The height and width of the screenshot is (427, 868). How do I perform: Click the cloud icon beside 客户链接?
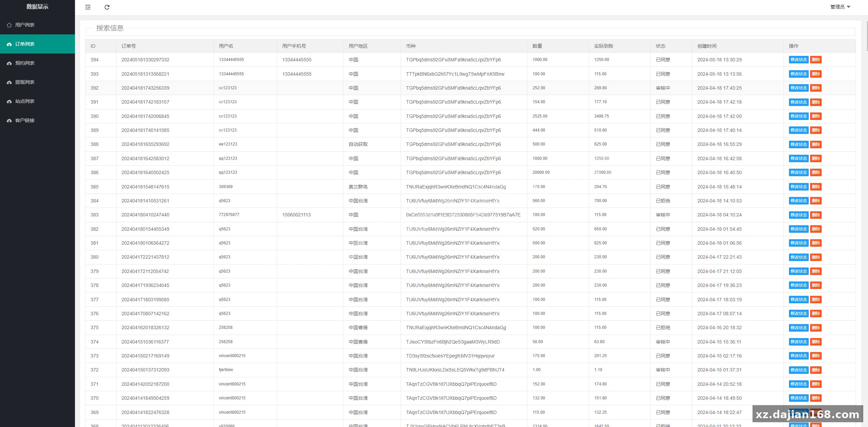tap(9, 120)
